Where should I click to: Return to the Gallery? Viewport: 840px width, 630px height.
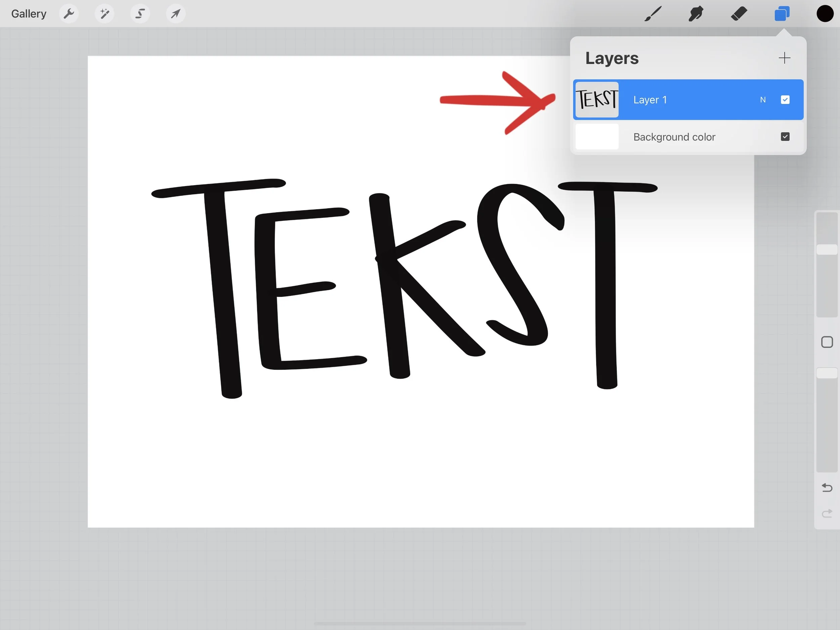click(x=29, y=14)
